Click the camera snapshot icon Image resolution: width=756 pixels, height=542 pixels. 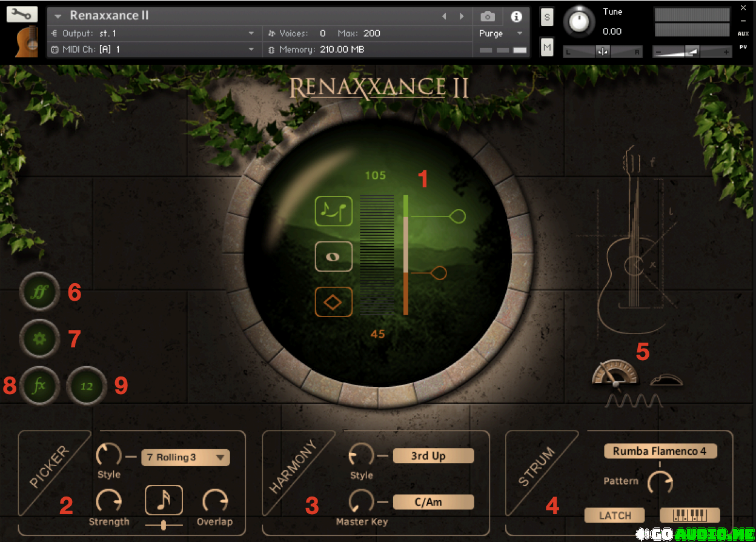pos(488,16)
